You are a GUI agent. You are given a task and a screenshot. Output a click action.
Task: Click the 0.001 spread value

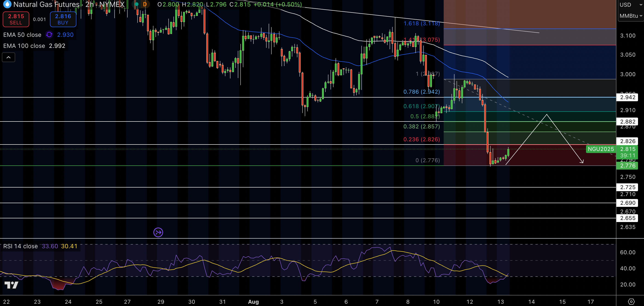(x=40, y=19)
